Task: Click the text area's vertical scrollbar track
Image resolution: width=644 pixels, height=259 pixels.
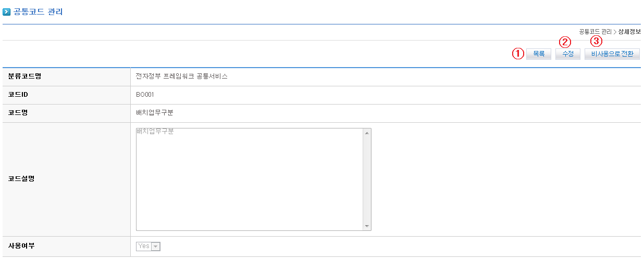Action: [367, 179]
